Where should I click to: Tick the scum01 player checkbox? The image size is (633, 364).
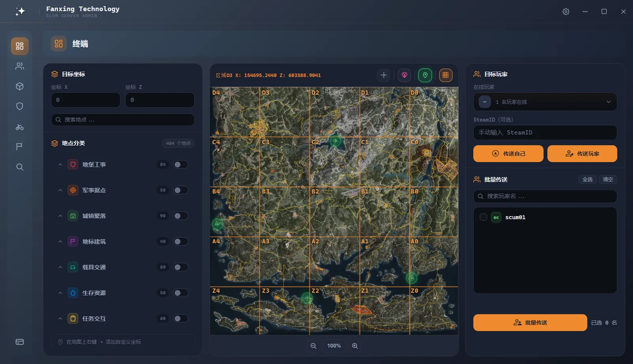click(x=483, y=217)
